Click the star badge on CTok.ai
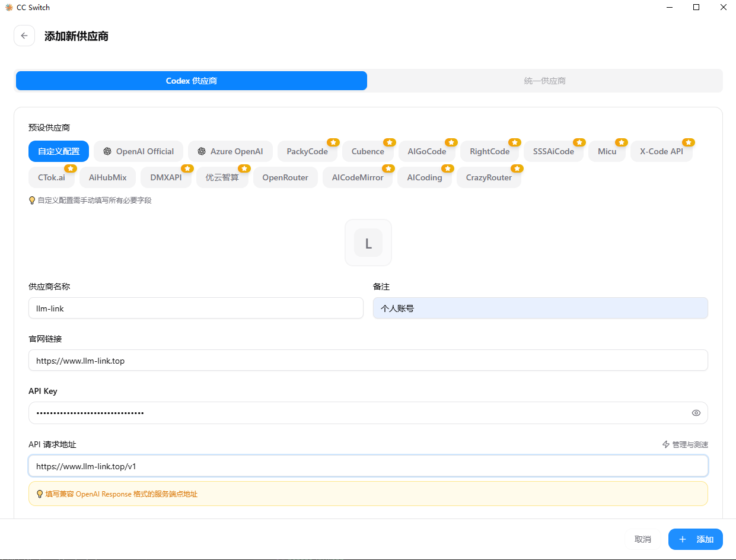 click(x=71, y=168)
